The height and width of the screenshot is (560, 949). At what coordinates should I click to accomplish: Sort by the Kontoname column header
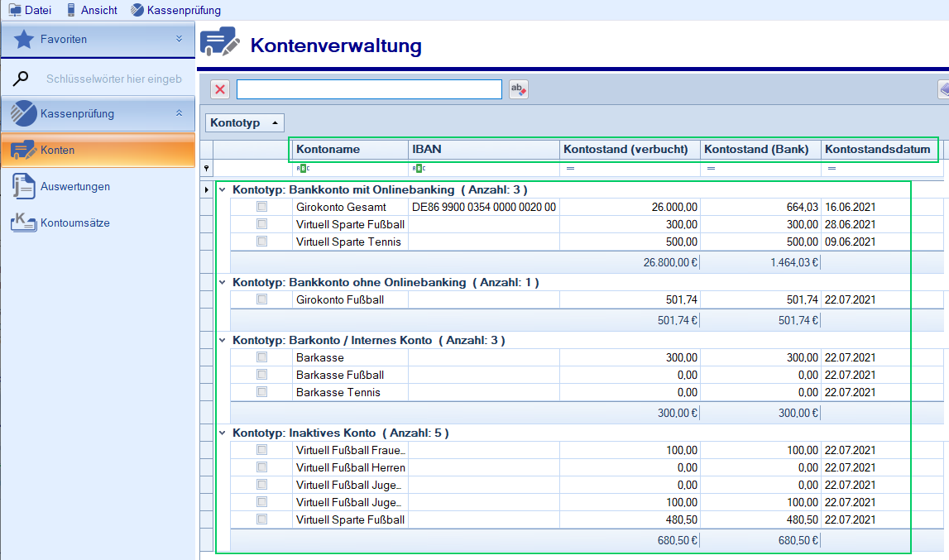click(x=347, y=150)
